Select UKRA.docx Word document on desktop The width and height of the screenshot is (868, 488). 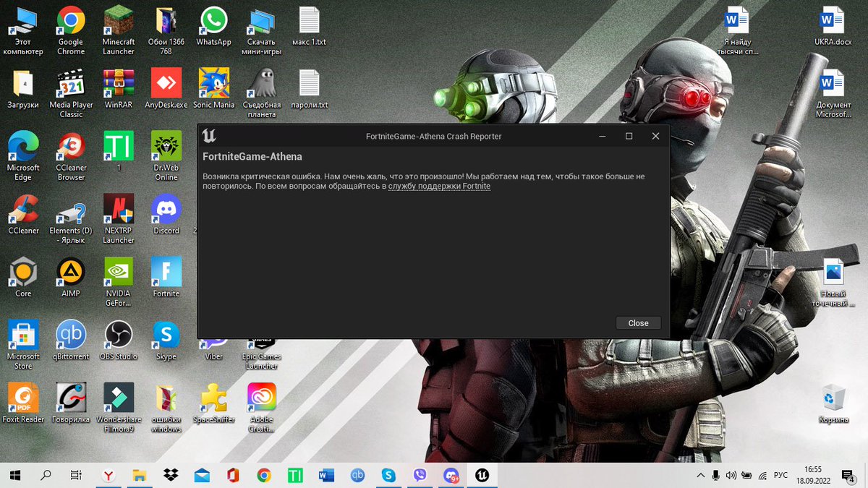833,27
